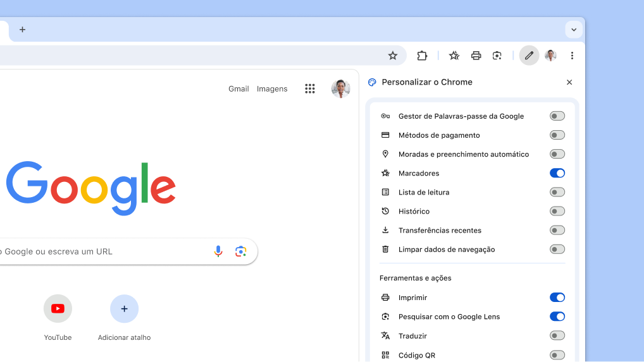Click the pencil customize toolbar icon
The height and width of the screenshot is (362, 644).
coord(529,56)
